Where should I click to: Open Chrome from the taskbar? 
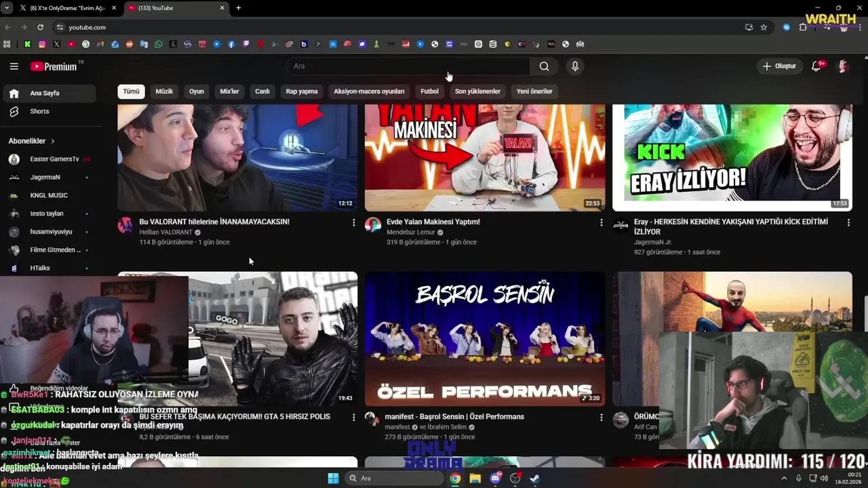(x=455, y=479)
